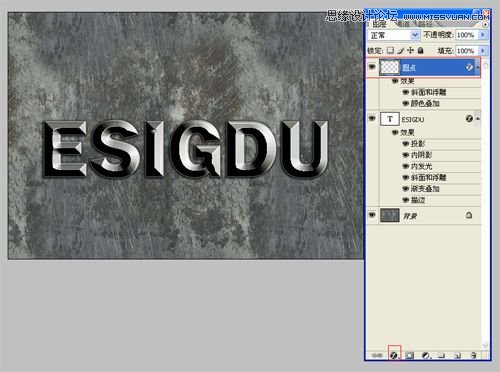Toggle lock all padlock icon
Viewport: 500px width, 372px height.
pyautogui.click(x=421, y=50)
